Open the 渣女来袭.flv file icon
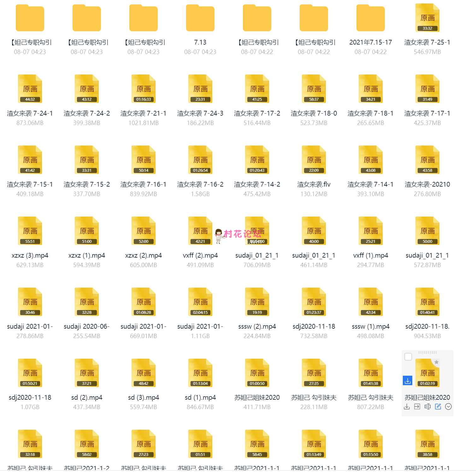The image size is (476, 472). [x=314, y=160]
